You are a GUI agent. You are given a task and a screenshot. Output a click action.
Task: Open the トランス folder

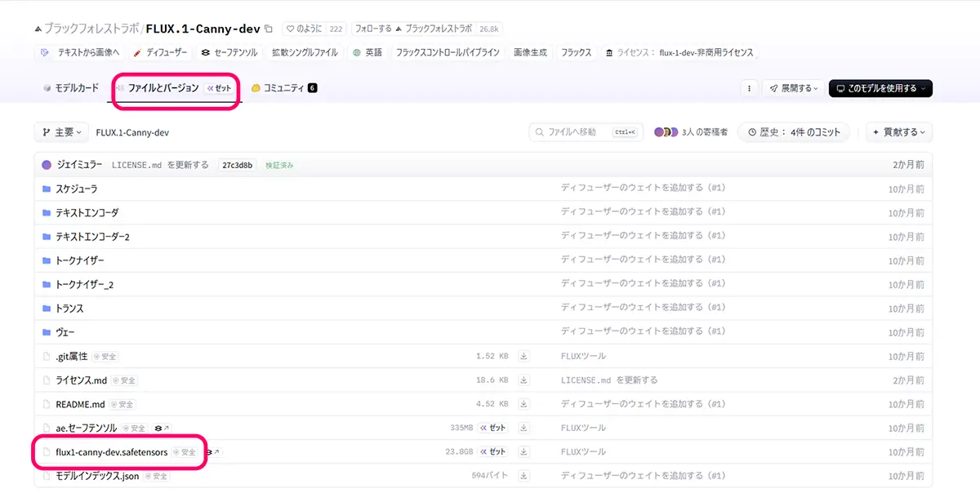(x=69, y=309)
